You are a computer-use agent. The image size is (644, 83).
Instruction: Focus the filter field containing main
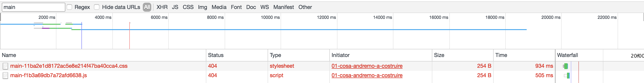coord(34,7)
